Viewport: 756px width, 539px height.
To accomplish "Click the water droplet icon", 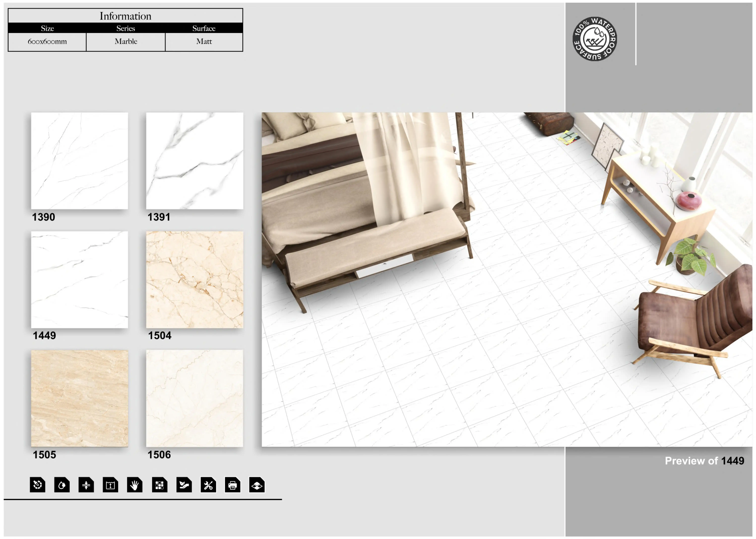I will click(x=62, y=485).
